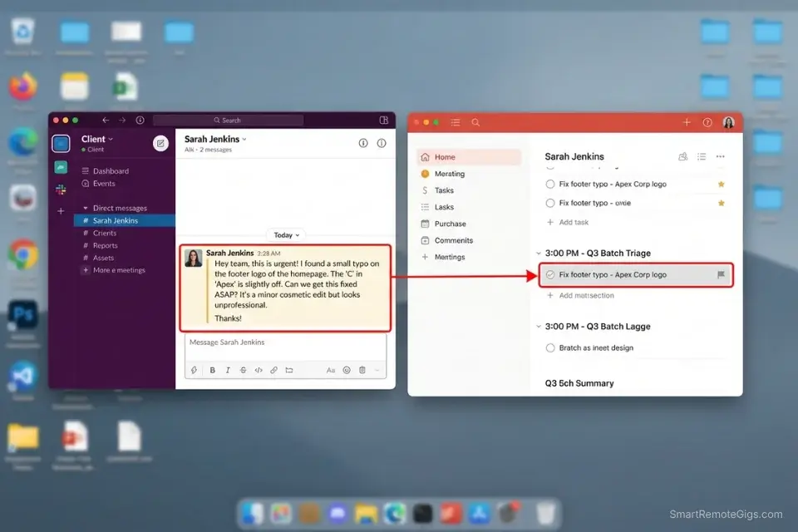Screen dimensions: 798x532
Task: Open Lasks in the task app sidebar
Action: coord(437,207)
